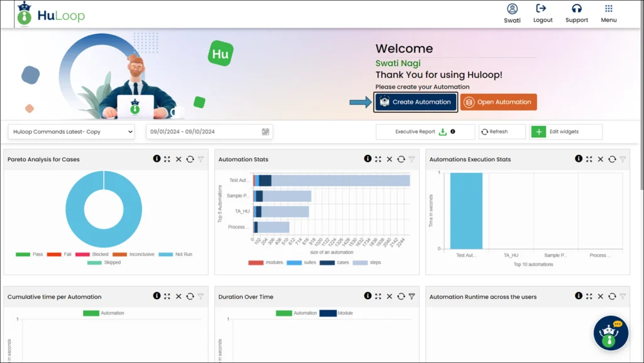
Task: Open the filter on Duration Over Time widget
Action: [413, 296]
